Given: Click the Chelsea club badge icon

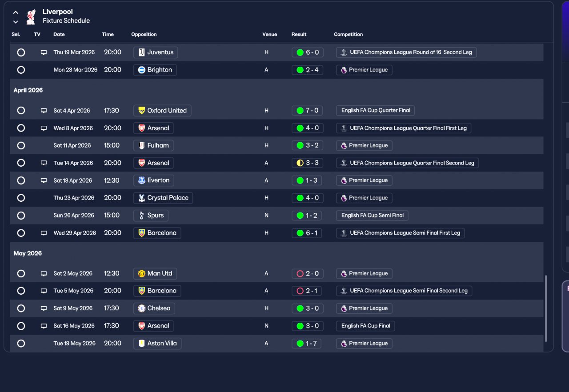Looking at the screenshot, I should coord(141,308).
